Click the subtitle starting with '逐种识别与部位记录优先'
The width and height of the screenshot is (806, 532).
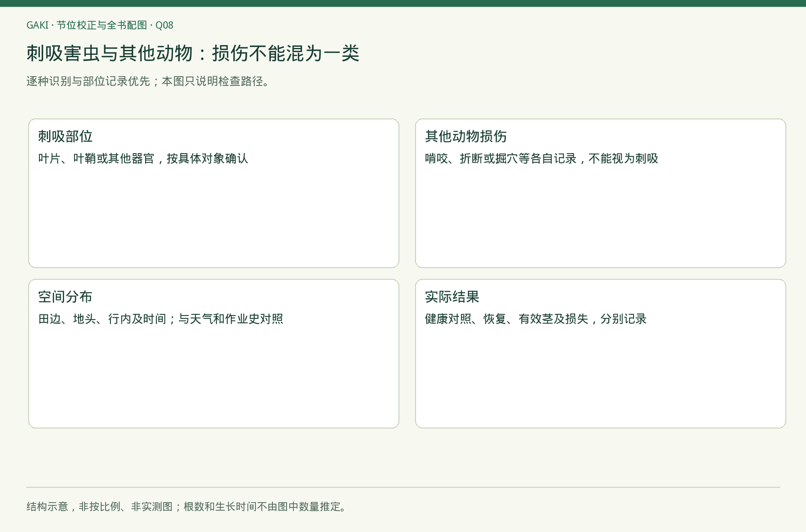[150, 81]
